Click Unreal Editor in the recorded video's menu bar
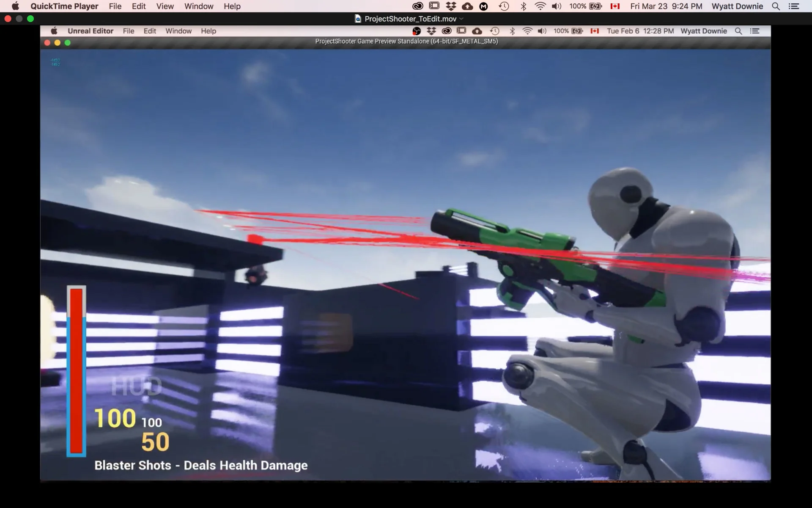 click(x=91, y=31)
